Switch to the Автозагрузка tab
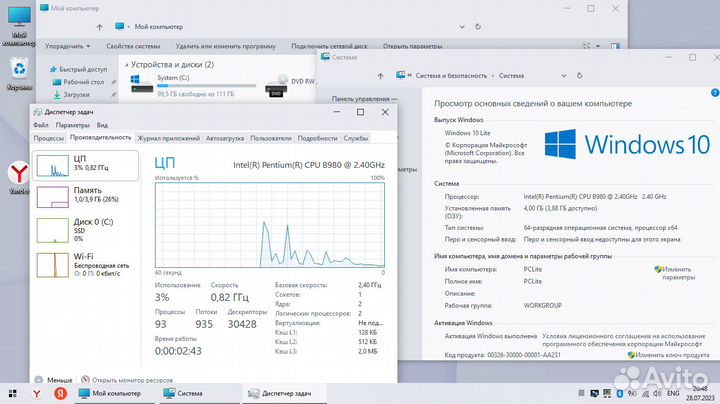Image resolution: width=720 pixels, height=404 pixels. tap(225, 138)
